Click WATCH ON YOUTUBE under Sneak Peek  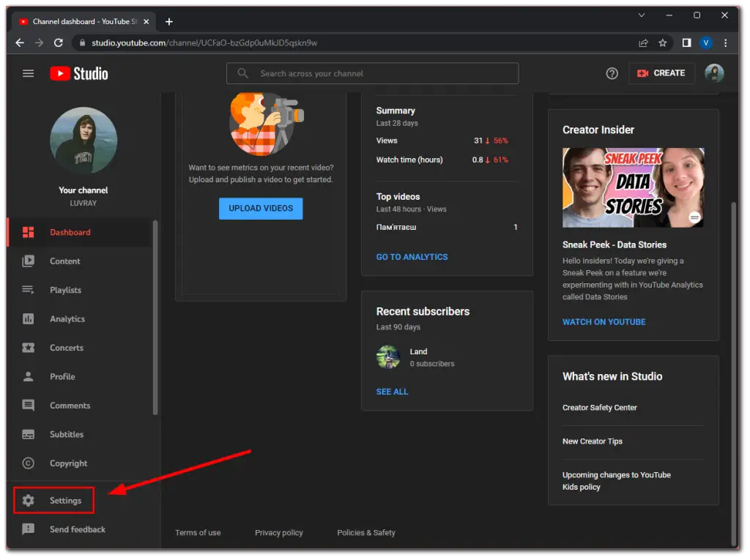click(604, 321)
